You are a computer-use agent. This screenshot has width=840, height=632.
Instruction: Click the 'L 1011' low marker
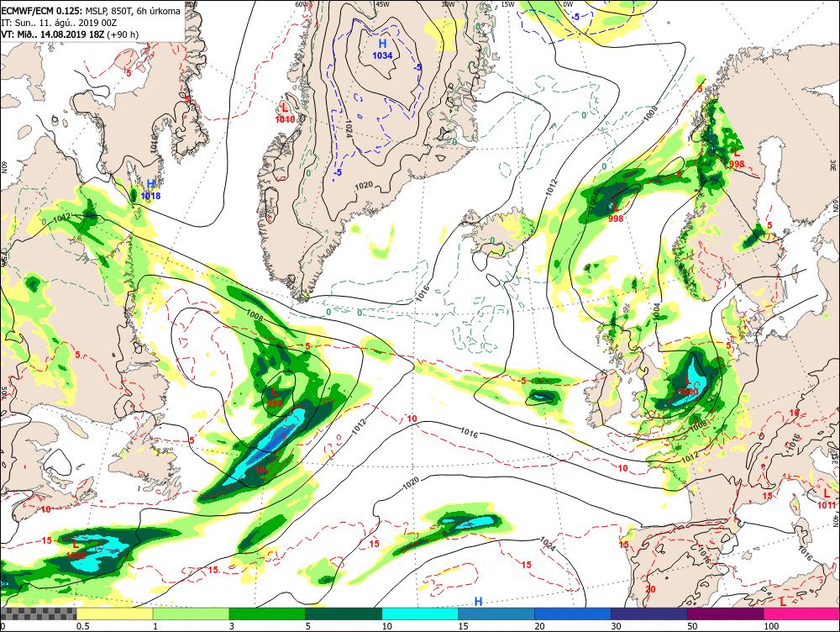[x=827, y=498]
